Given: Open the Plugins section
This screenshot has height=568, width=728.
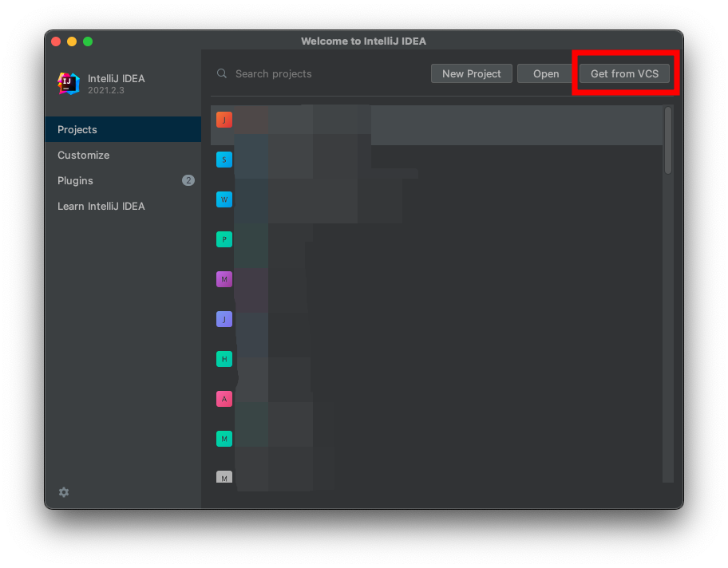Looking at the screenshot, I should pos(123,180).
